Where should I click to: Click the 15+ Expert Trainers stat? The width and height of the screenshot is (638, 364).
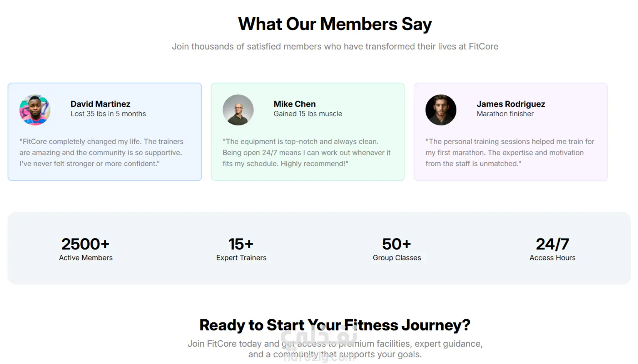point(241,249)
